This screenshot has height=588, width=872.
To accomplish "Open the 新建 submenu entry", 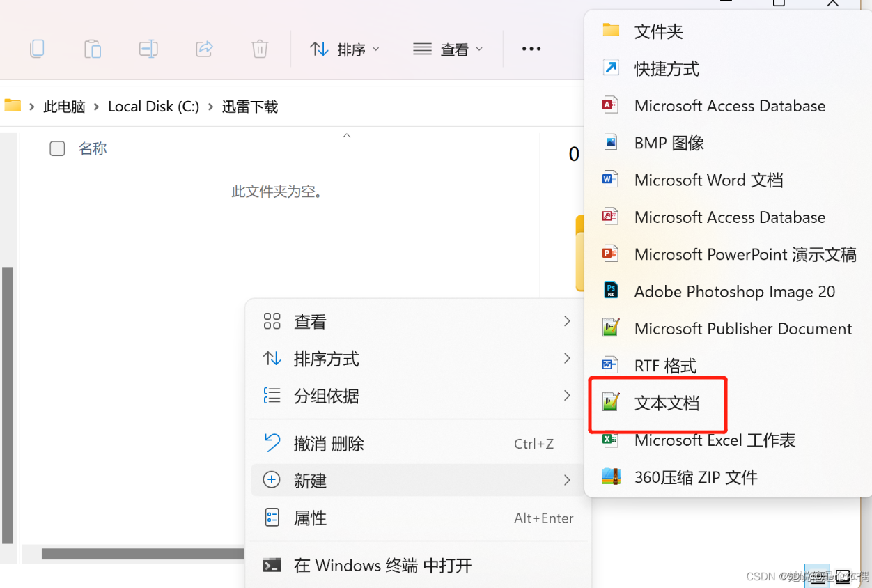I will (417, 480).
